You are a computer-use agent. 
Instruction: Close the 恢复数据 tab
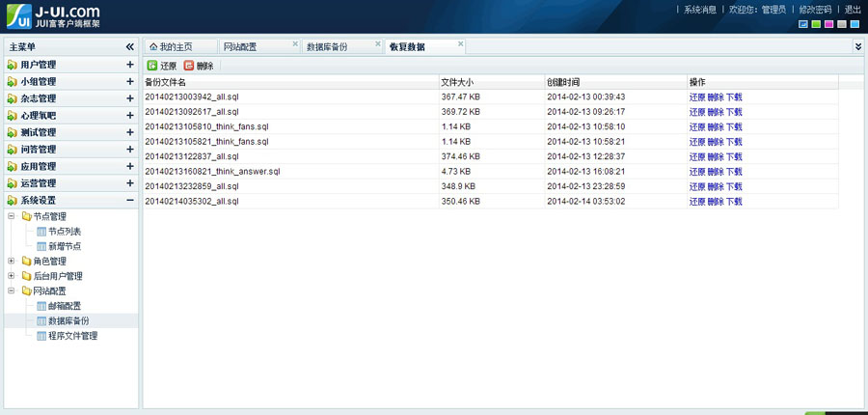coord(460,43)
